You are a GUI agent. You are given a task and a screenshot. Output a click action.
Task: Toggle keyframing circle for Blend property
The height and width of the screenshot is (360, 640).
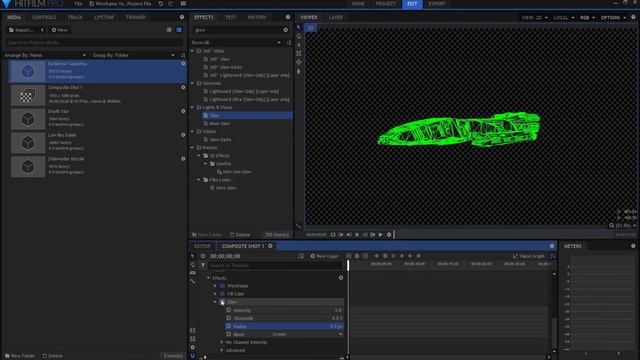click(229, 334)
